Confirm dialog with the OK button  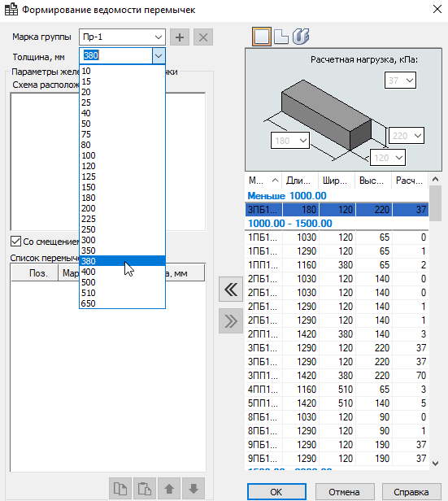pyautogui.click(x=276, y=492)
